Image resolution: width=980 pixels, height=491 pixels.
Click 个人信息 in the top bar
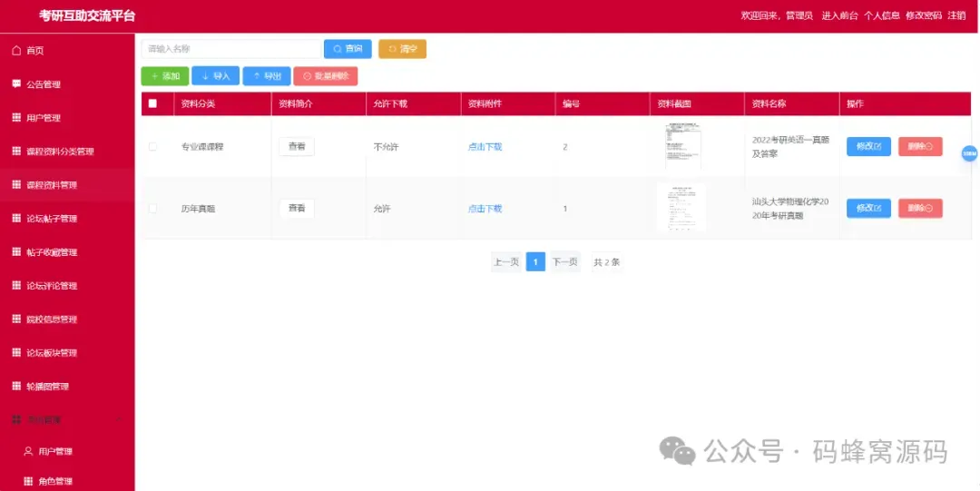click(882, 15)
